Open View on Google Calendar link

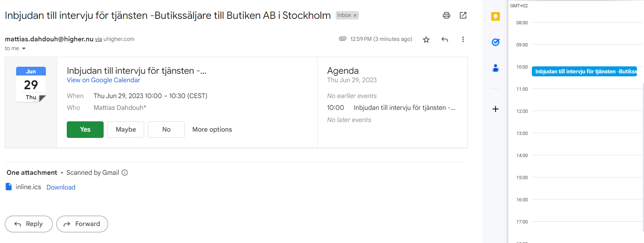point(103,80)
